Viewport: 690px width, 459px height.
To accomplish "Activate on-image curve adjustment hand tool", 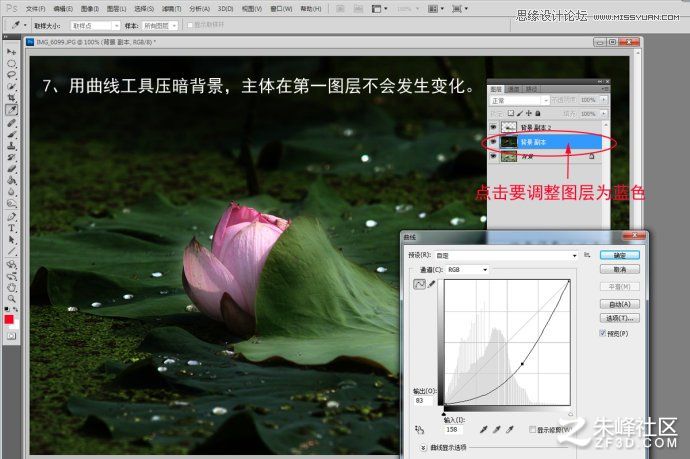I will pyautogui.click(x=419, y=429).
